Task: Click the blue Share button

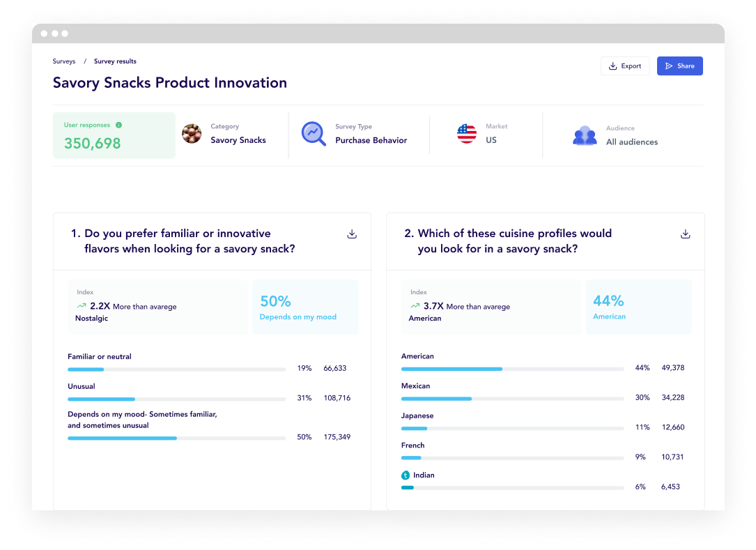Action: click(680, 66)
